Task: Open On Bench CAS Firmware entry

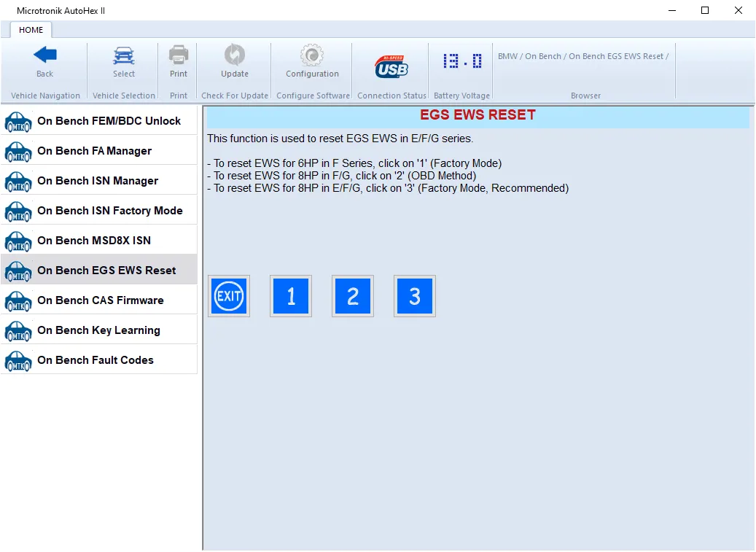Action: pyautogui.click(x=99, y=300)
